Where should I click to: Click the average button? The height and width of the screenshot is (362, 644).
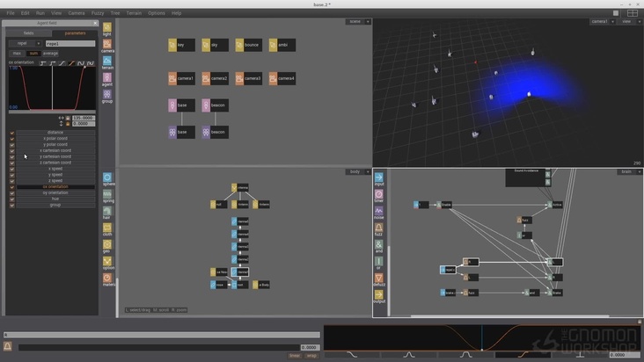point(50,53)
